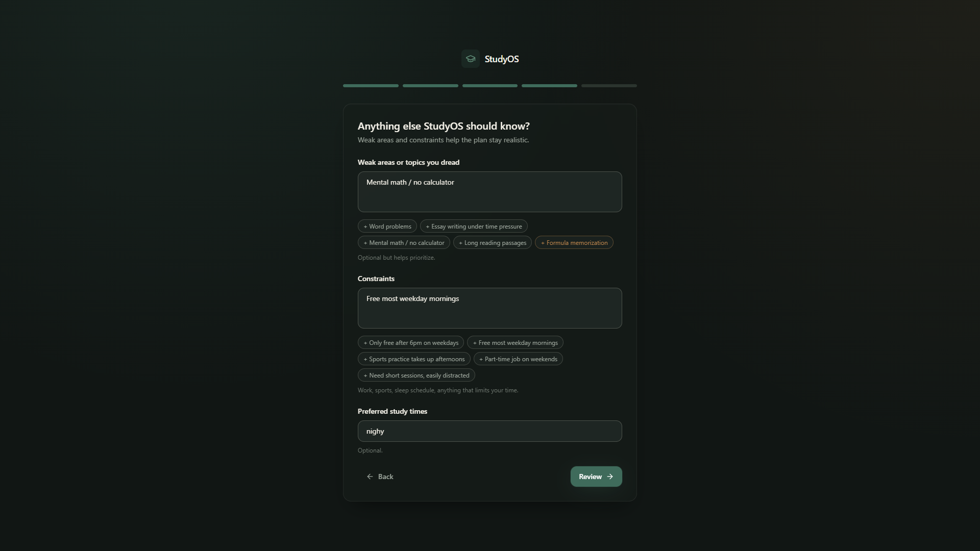
Task: Add Sports practice takes up afternoons chip
Action: click(x=414, y=359)
